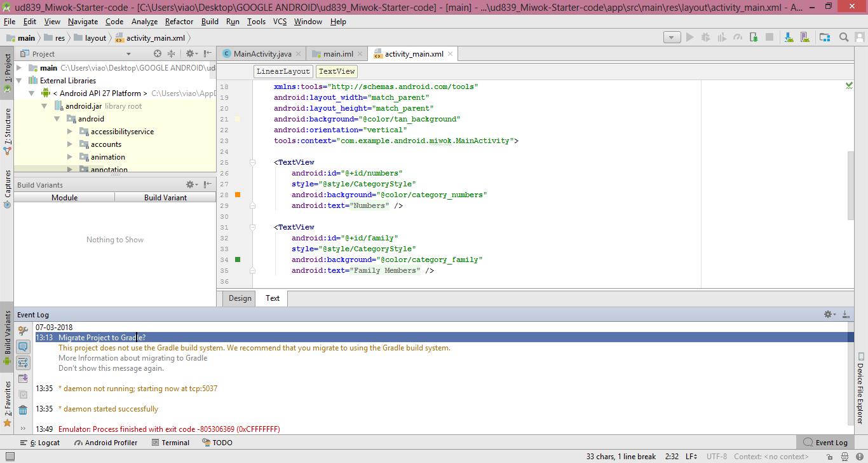Open the Terminal tool window
Screen dimensions: 868x463
(170, 442)
